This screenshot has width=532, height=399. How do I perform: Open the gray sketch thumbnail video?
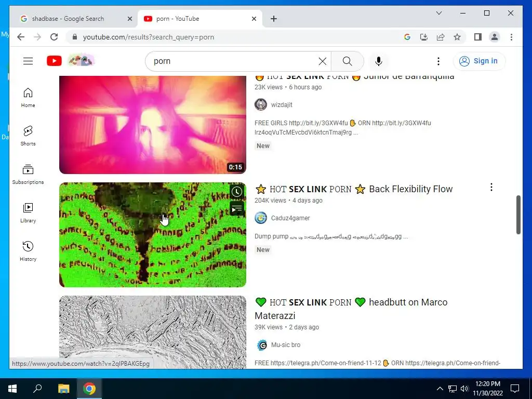click(153, 332)
